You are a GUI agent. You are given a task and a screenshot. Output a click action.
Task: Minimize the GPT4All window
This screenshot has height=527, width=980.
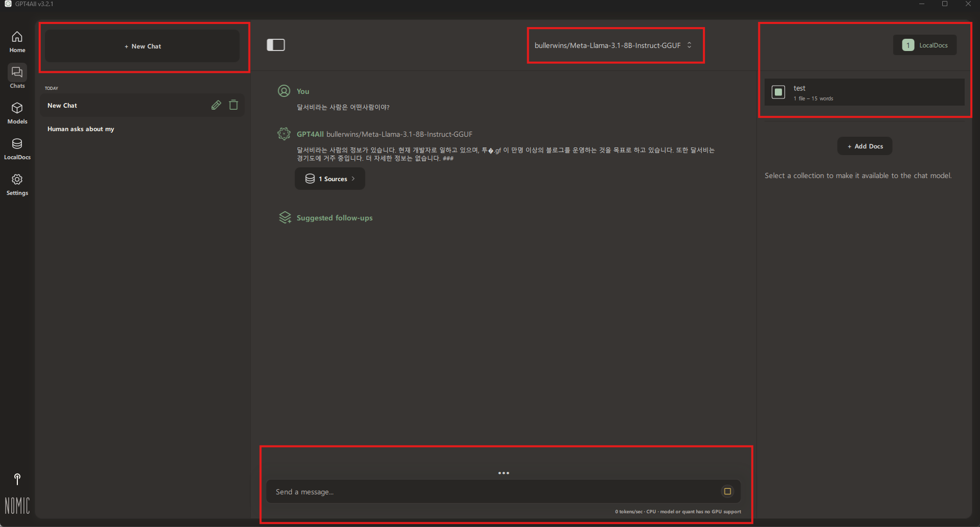(x=922, y=4)
